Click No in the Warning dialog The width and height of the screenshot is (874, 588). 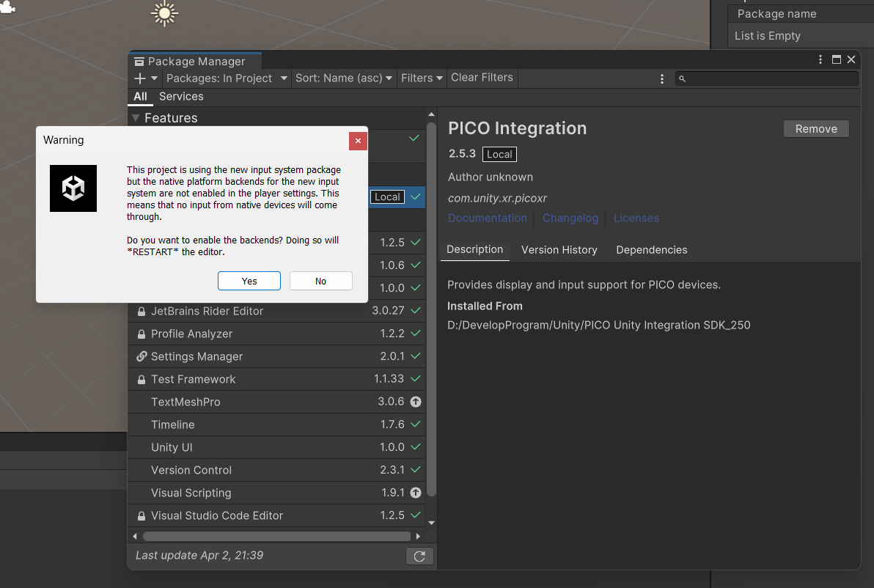point(320,281)
